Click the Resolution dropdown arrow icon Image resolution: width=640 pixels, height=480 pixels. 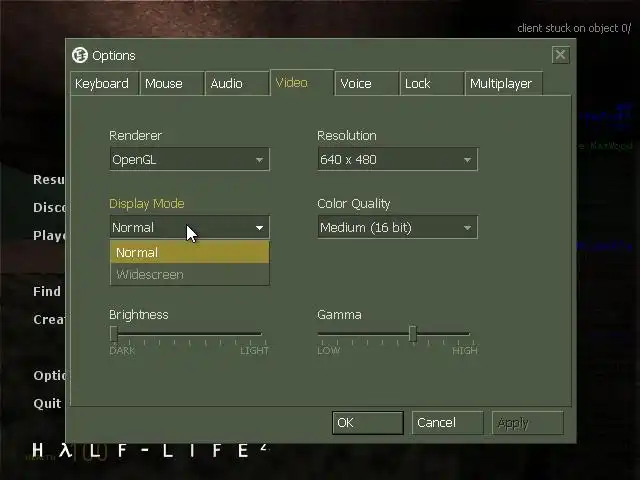pos(467,160)
